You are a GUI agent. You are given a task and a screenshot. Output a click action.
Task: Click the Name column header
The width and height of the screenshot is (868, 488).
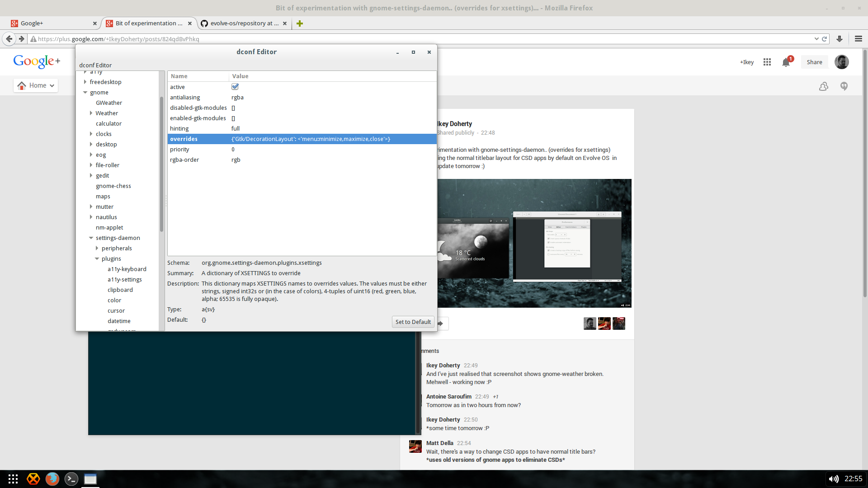pos(198,76)
